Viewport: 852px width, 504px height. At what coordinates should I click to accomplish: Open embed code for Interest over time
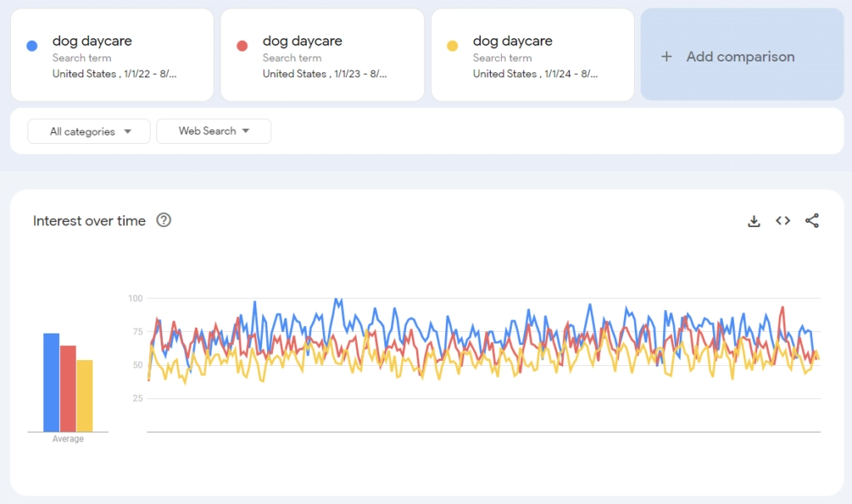click(782, 220)
